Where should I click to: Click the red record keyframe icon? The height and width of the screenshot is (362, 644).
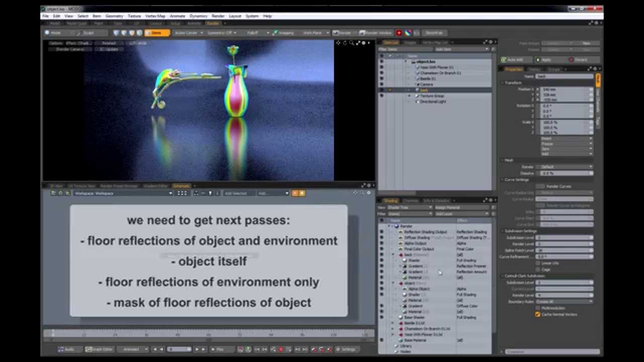click(281, 349)
